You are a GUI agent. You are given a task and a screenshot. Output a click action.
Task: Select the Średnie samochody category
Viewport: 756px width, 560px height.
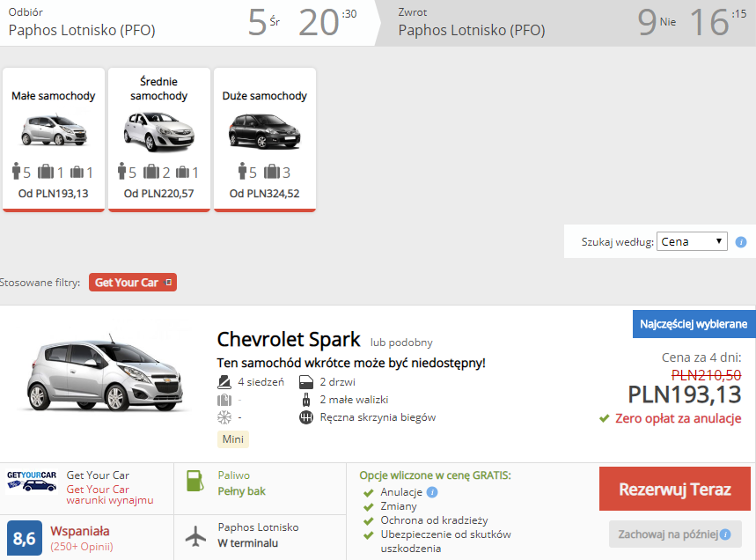tap(159, 139)
